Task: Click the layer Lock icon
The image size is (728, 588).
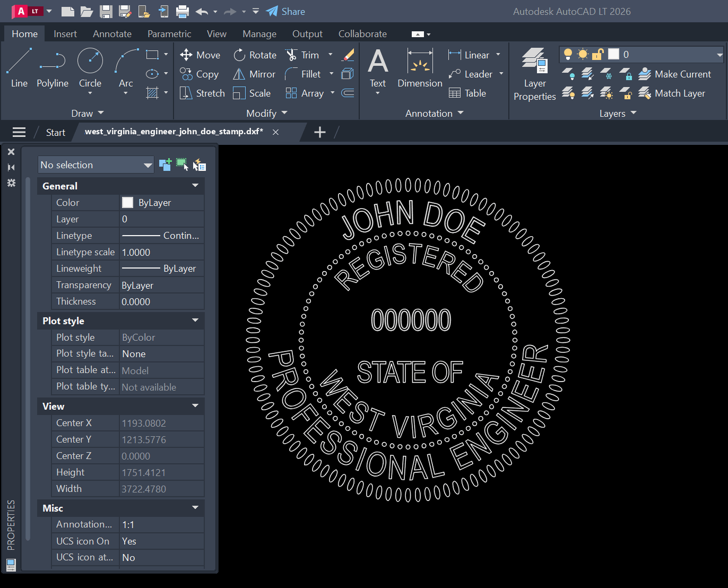Action: [626, 74]
